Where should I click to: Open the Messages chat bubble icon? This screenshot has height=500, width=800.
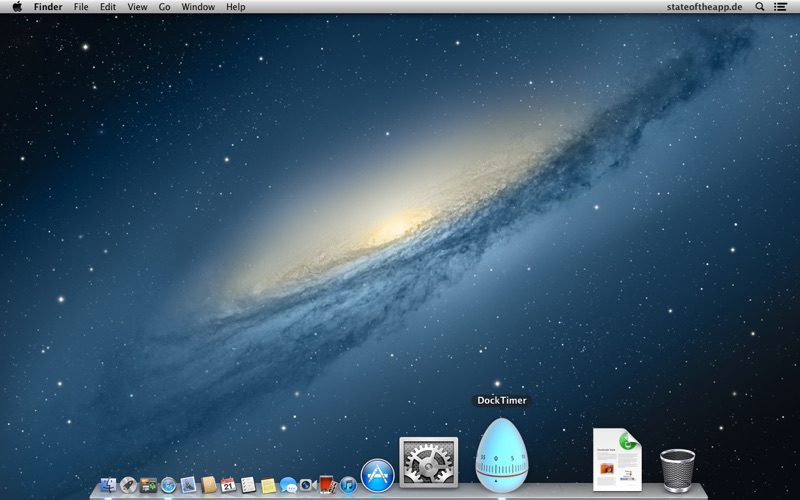(288, 485)
